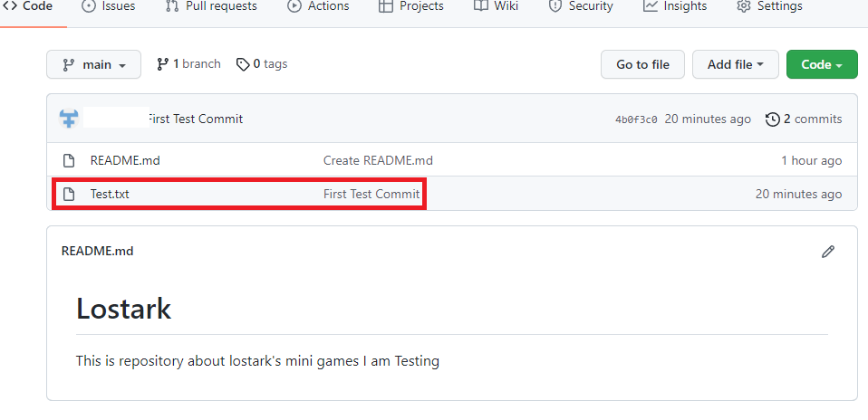Expand the main branch dropdown
Viewport: 868px width, 420px height.
tap(93, 65)
